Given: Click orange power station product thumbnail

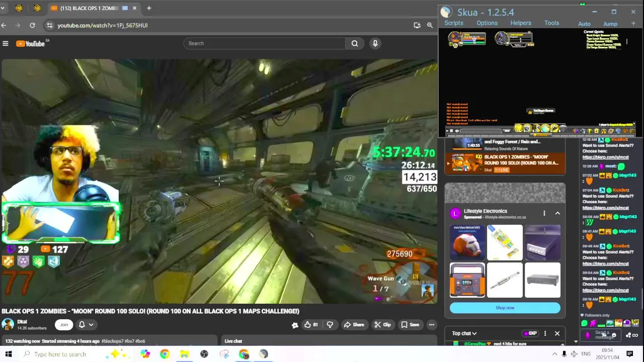Looking at the screenshot, I should [467, 280].
